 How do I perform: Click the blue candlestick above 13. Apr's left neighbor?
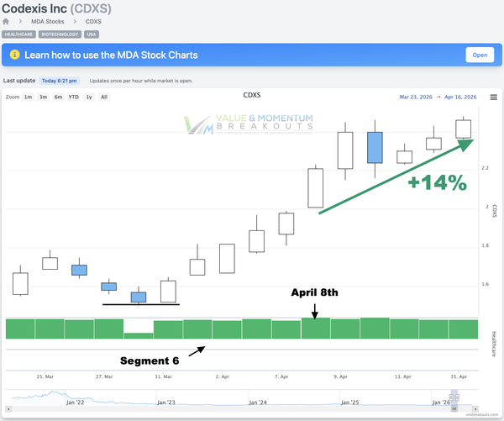pos(375,148)
